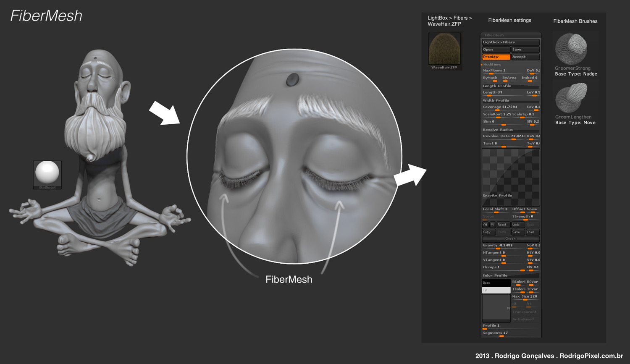
Task: Adjust the VtV slider
Action: click(x=533, y=260)
